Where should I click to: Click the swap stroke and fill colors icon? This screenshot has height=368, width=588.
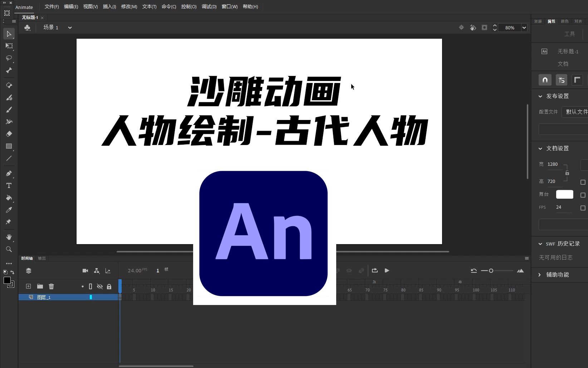tap(13, 272)
